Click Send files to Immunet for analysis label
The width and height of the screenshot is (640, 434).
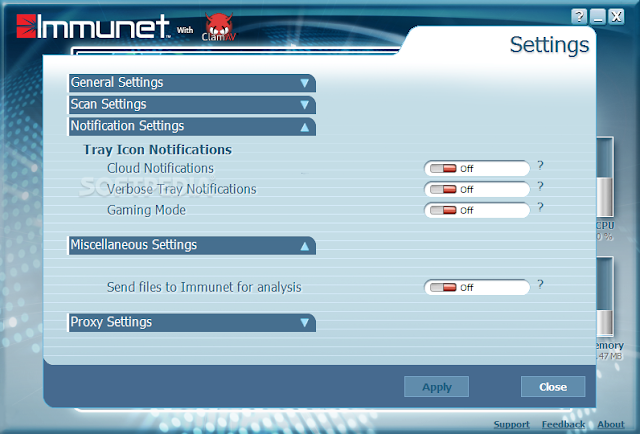(204, 287)
